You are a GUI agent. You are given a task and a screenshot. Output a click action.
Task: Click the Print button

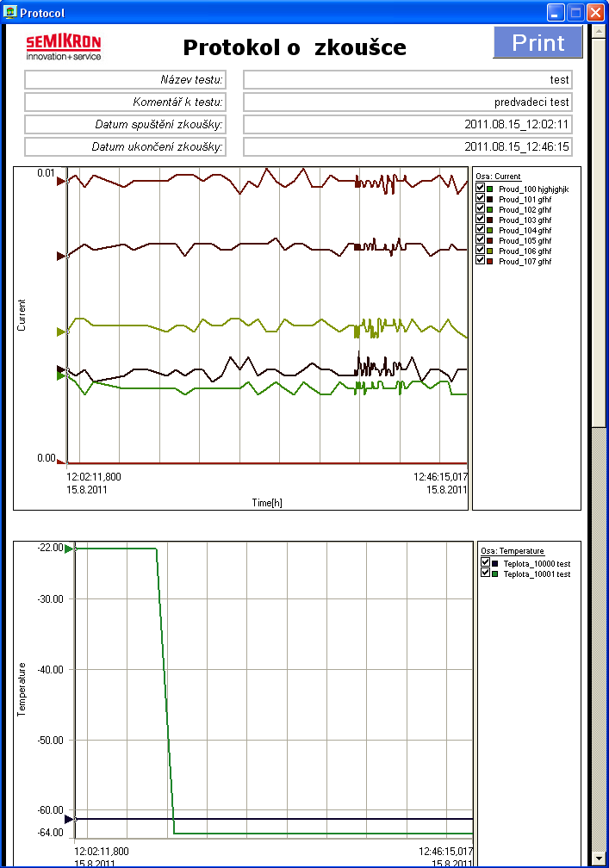(x=538, y=43)
